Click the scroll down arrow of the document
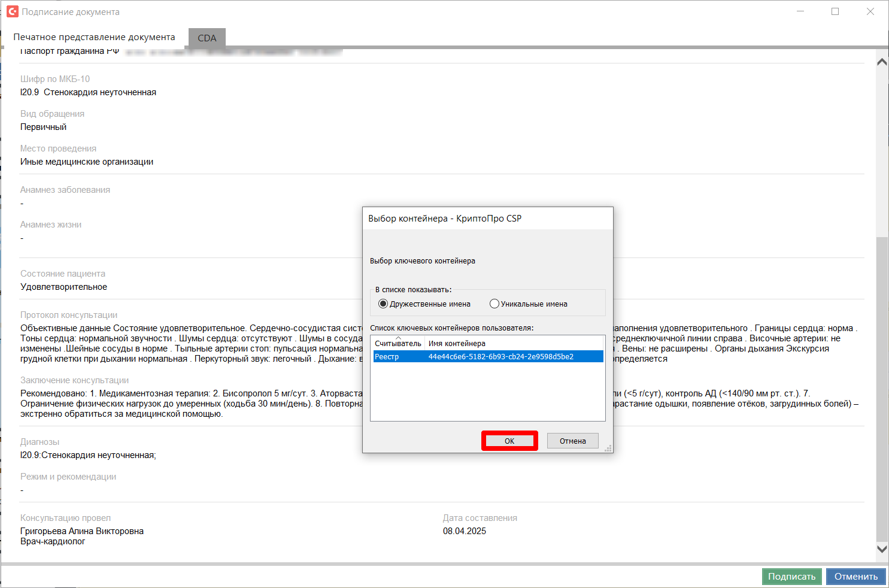Image resolution: width=889 pixels, height=588 pixels. (x=882, y=548)
